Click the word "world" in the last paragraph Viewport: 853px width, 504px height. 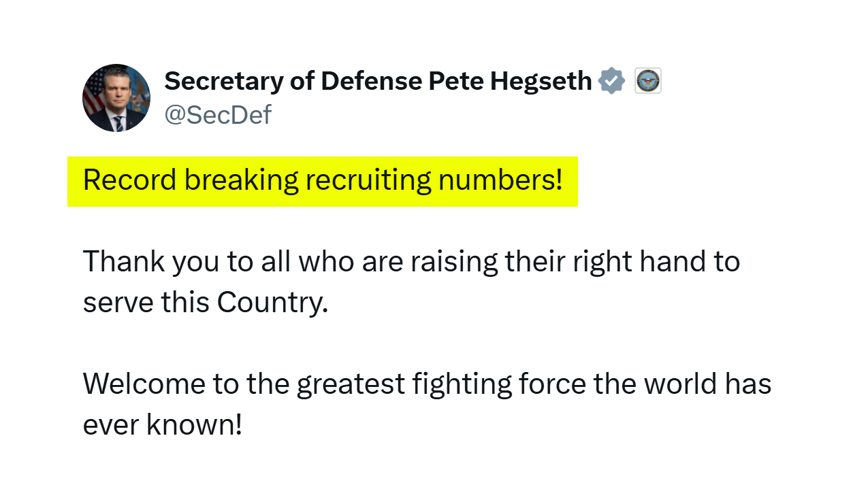[681, 384]
